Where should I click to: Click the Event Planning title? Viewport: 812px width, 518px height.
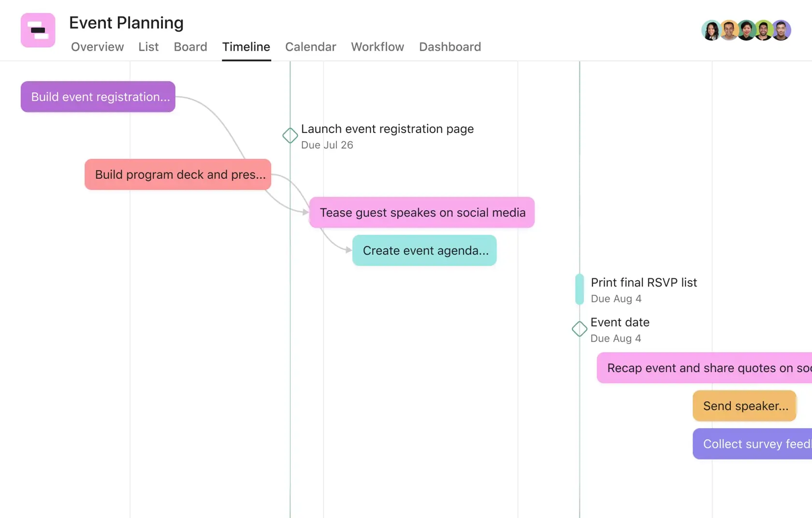(126, 23)
